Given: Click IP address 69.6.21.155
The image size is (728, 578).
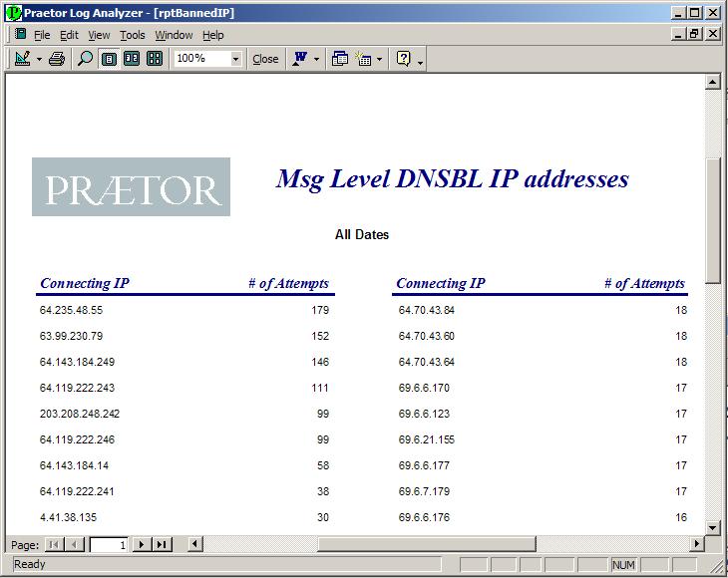Looking at the screenshot, I should (426, 439).
